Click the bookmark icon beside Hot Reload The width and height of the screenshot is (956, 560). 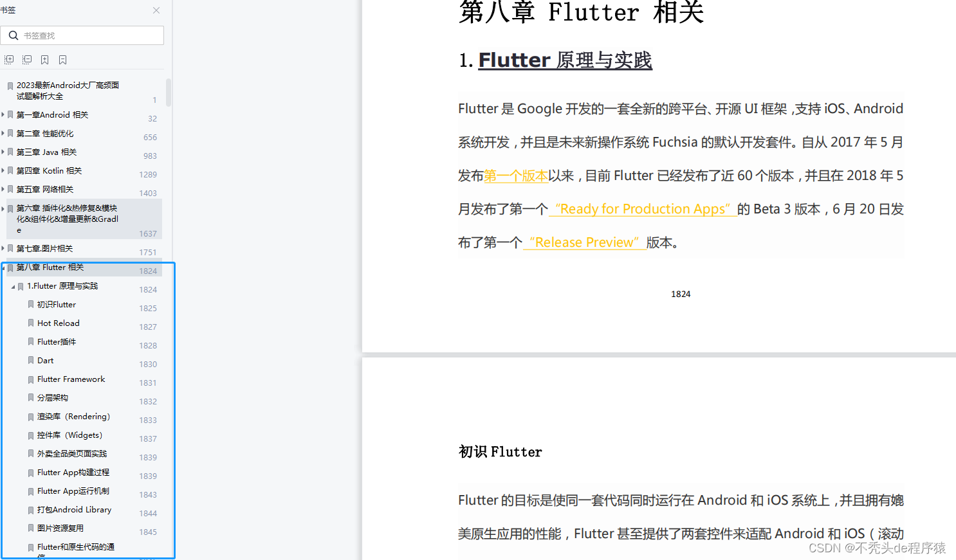tap(31, 323)
